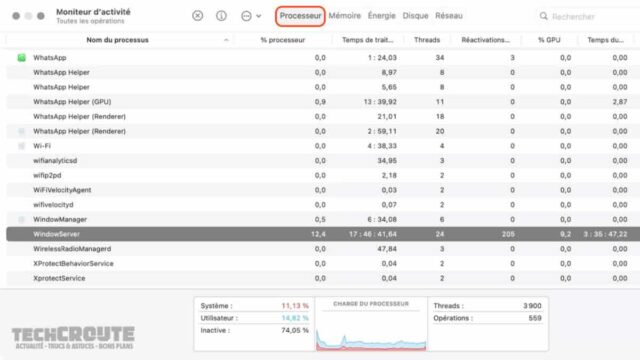Select the XprotectService process
The width and height of the screenshot is (640, 360).
[323, 278]
